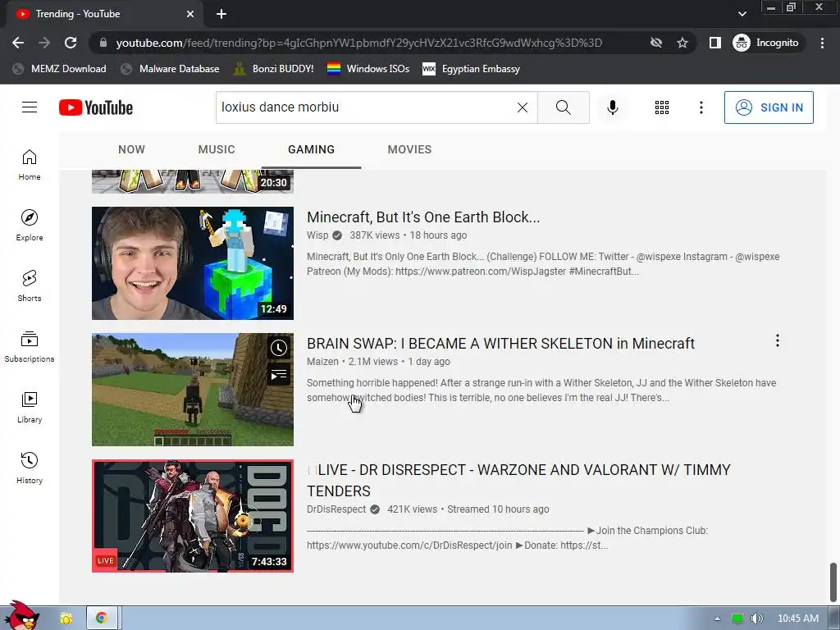
Task: Click the magnifier search button
Action: (563, 107)
